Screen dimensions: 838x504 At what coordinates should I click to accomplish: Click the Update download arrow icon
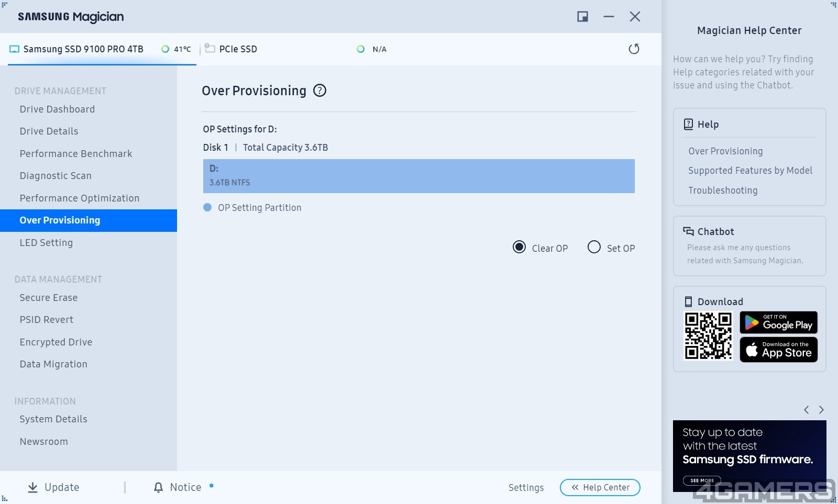(32, 487)
